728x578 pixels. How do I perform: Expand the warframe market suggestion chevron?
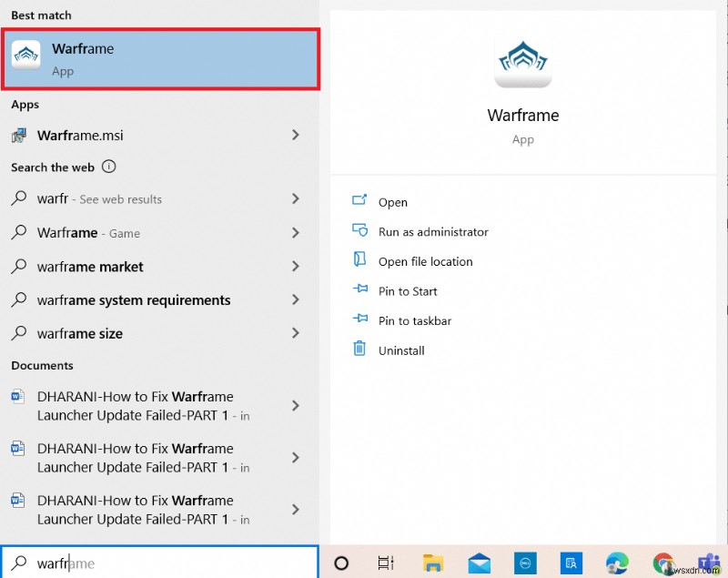point(295,267)
